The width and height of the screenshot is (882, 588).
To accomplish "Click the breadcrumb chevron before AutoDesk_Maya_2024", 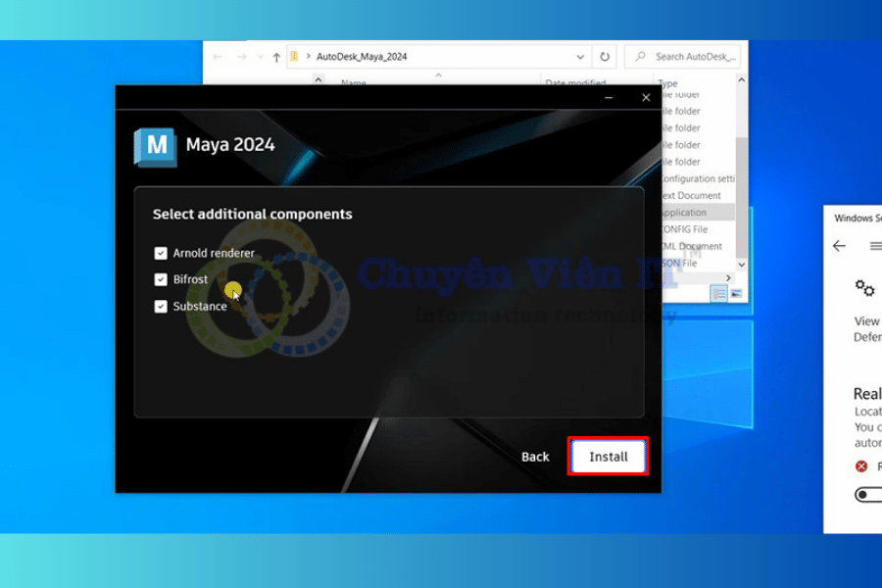I will [309, 57].
